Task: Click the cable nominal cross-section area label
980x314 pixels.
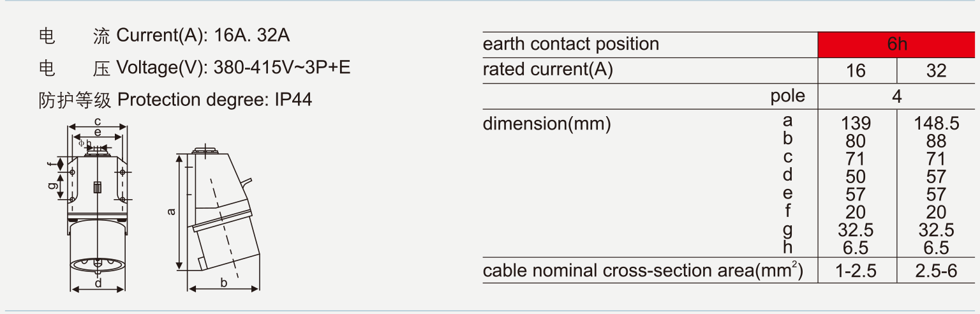Action: (642, 271)
